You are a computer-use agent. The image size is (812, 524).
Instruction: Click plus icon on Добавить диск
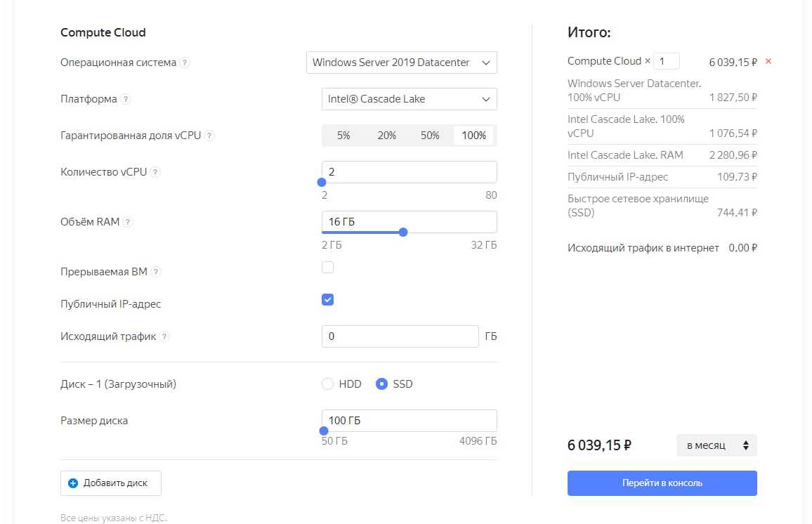(73, 483)
